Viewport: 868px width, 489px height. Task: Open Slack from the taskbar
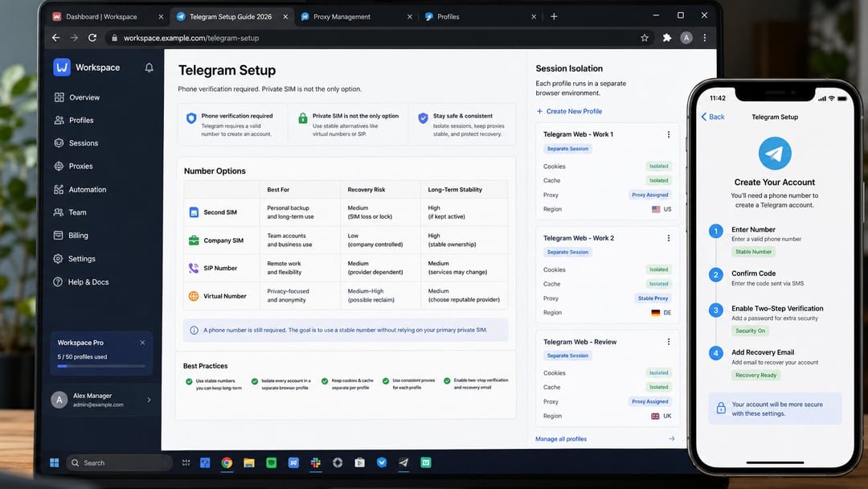pos(316,462)
